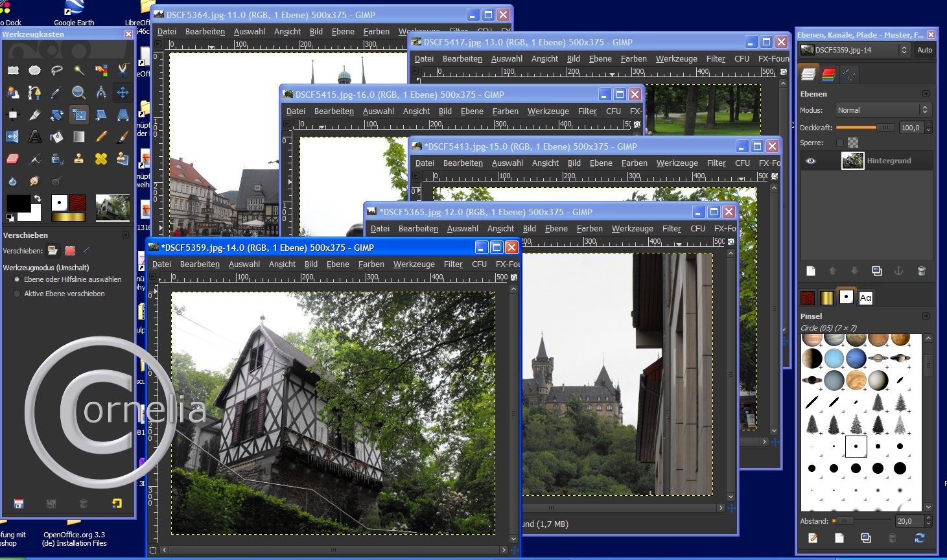The height and width of the screenshot is (560, 947).
Task: Select the Scissors selection tool
Action: [x=123, y=70]
